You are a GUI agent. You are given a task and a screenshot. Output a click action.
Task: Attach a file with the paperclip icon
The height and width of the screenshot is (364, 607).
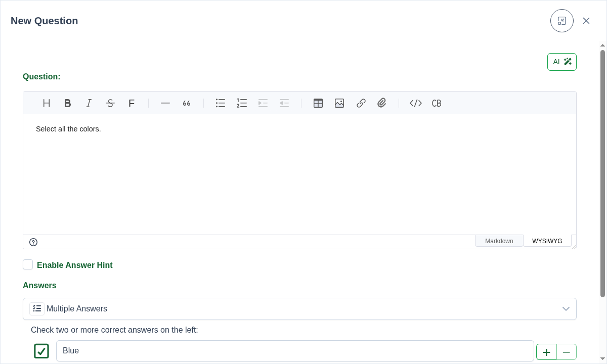click(x=382, y=103)
